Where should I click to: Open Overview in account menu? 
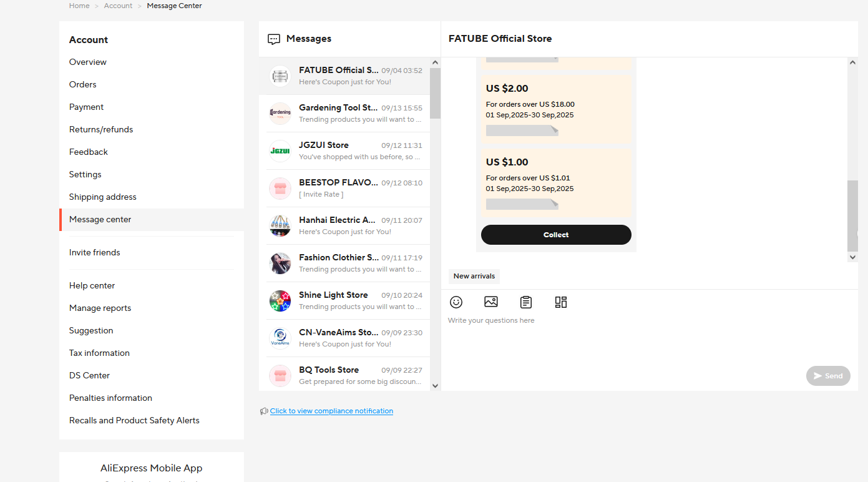click(x=88, y=62)
